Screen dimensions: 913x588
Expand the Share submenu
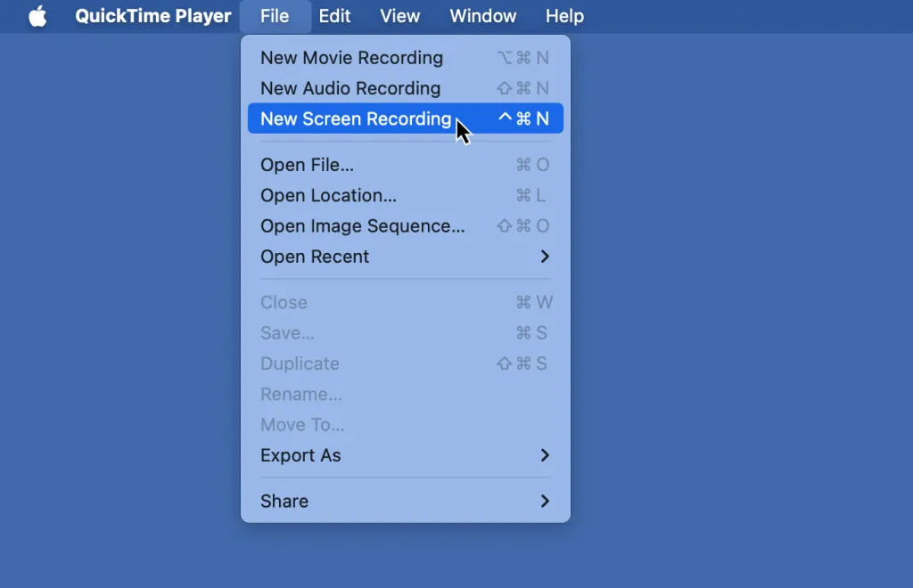coord(284,501)
